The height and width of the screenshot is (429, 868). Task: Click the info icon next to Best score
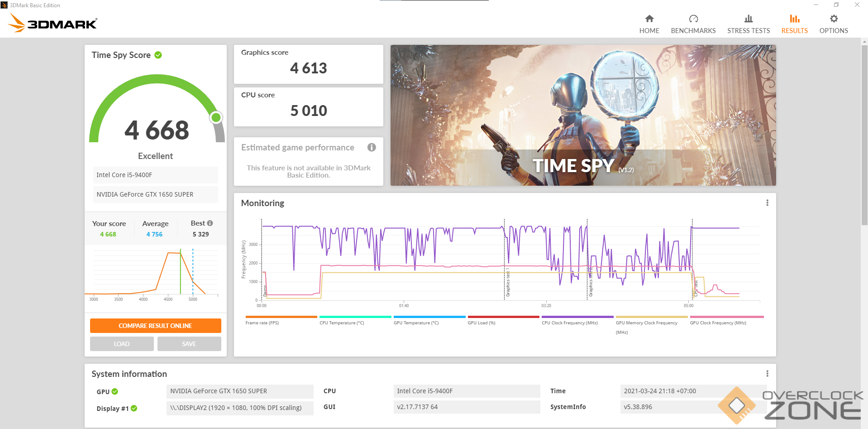(x=210, y=223)
